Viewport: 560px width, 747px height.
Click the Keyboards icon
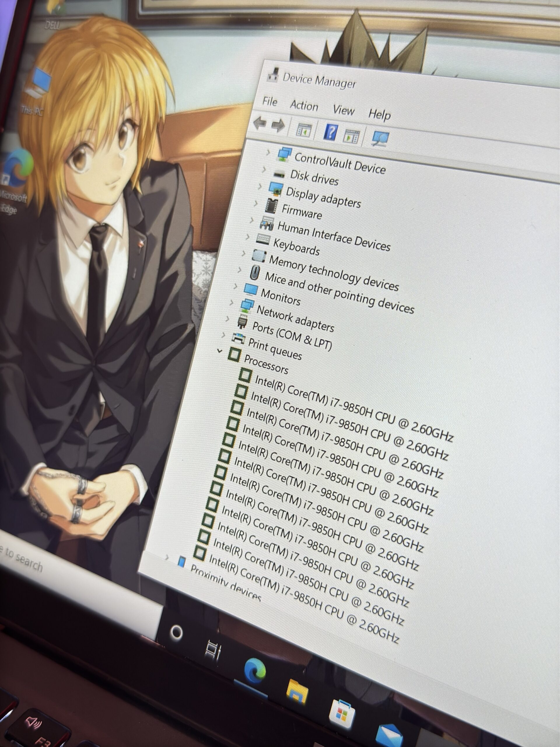tap(262, 240)
